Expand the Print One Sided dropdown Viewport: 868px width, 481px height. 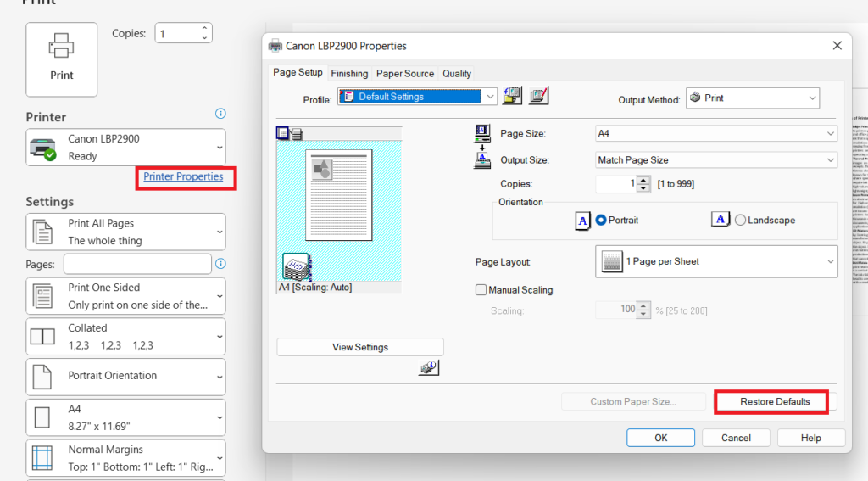pyautogui.click(x=125, y=296)
